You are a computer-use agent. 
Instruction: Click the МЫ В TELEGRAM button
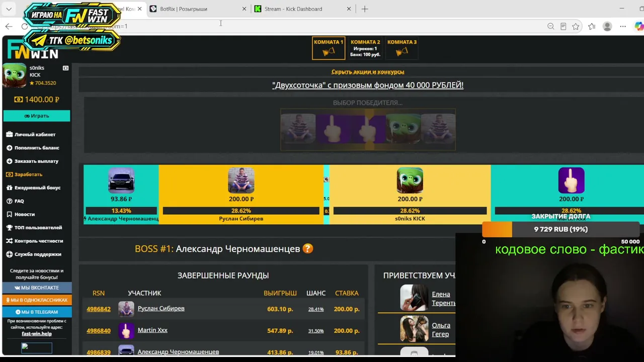[37, 312]
